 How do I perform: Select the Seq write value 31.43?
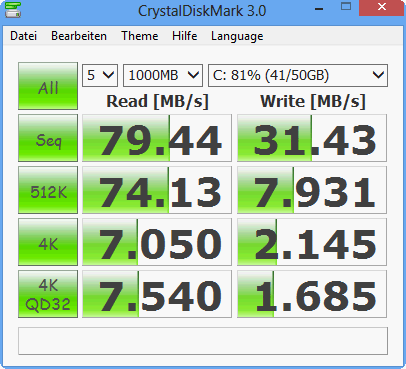pos(312,138)
